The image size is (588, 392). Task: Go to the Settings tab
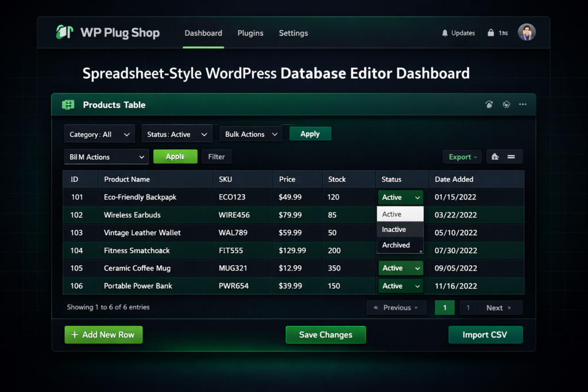click(x=293, y=33)
